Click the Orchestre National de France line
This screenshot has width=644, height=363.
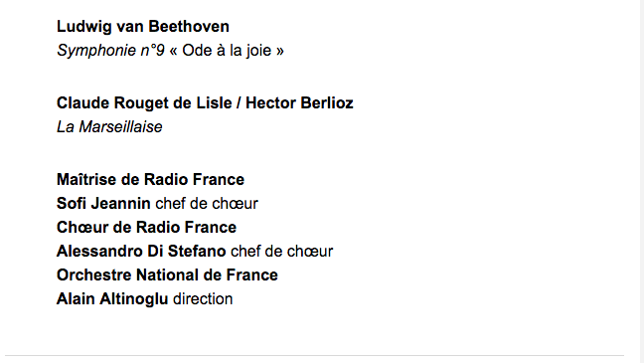click(167, 275)
